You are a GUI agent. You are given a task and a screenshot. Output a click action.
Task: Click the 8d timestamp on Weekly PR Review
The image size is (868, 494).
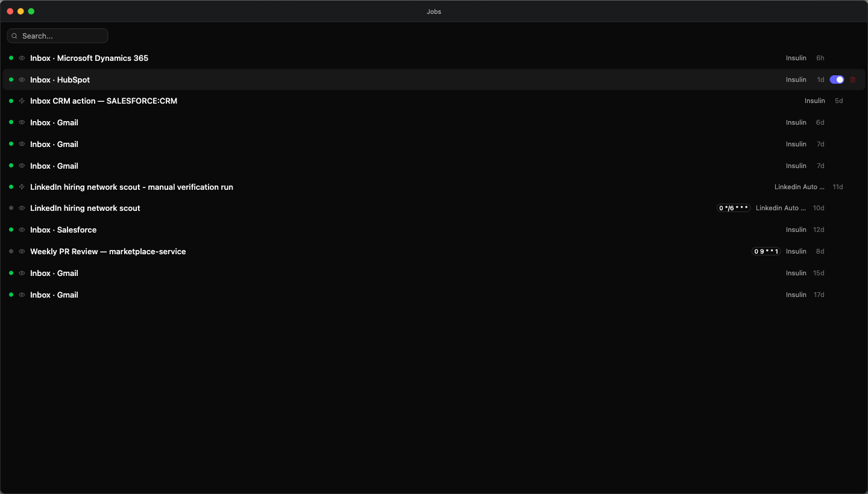pyautogui.click(x=820, y=251)
